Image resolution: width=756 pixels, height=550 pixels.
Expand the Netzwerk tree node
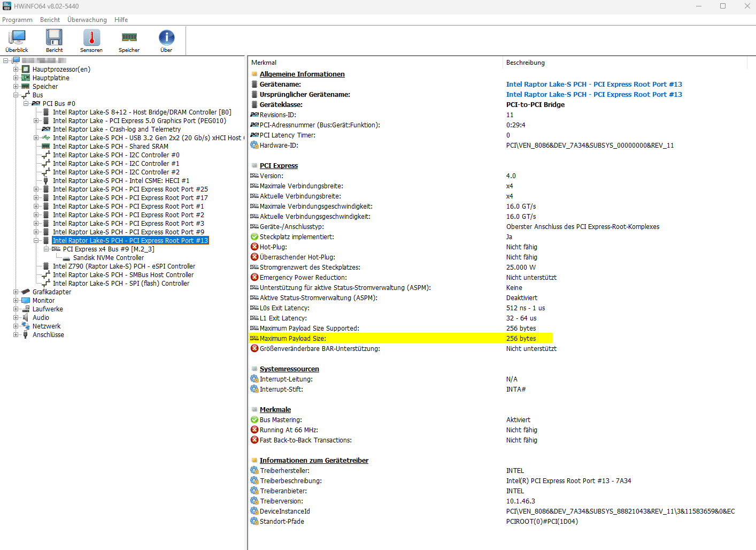pyautogui.click(x=16, y=326)
